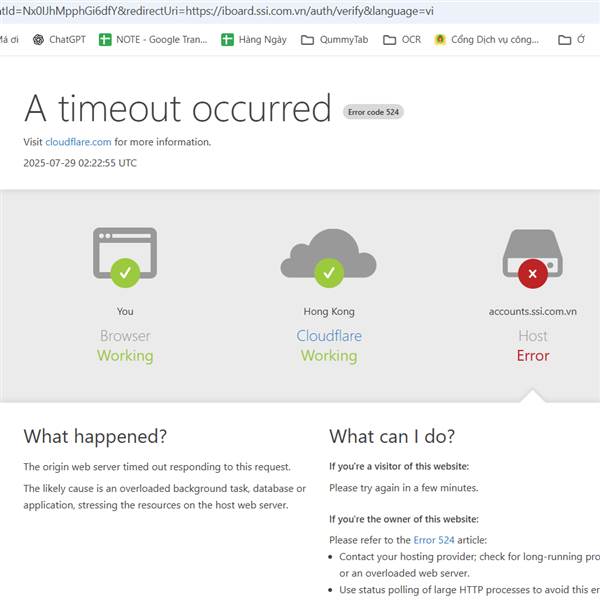Viewport: 600px width, 600px height.
Task: Click the Cloudflare cloud status icon
Action: click(328, 253)
